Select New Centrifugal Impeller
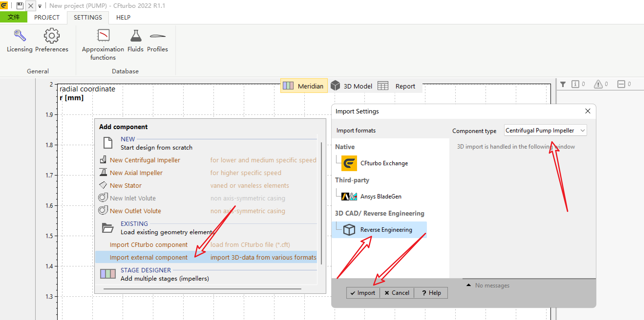The image size is (644, 320). (x=145, y=160)
